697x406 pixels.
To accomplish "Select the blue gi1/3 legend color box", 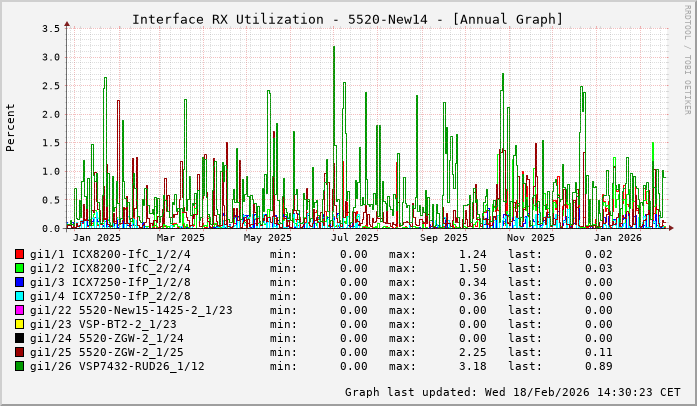I will pyautogui.click(x=20, y=282).
